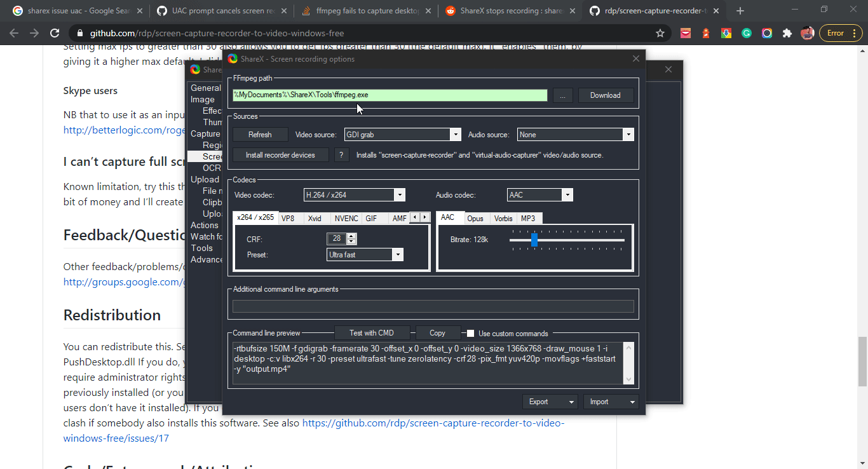Open the Video source GDI grab dropdown
868x469 pixels.
point(455,134)
